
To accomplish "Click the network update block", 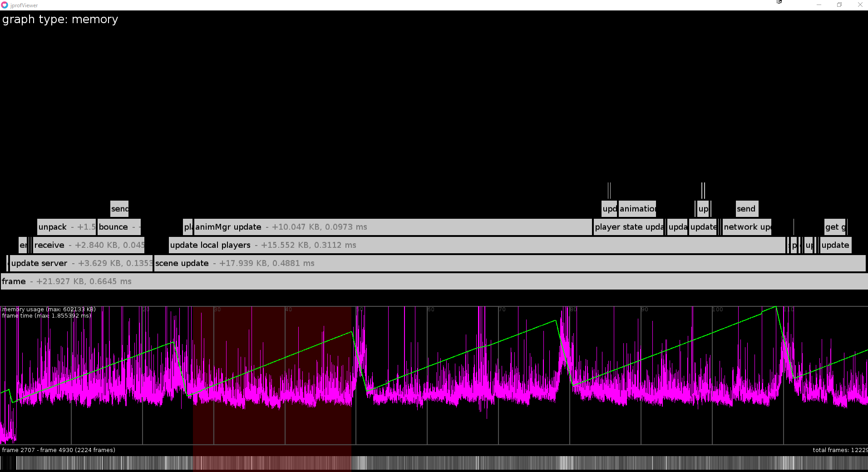I will (x=747, y=227).
